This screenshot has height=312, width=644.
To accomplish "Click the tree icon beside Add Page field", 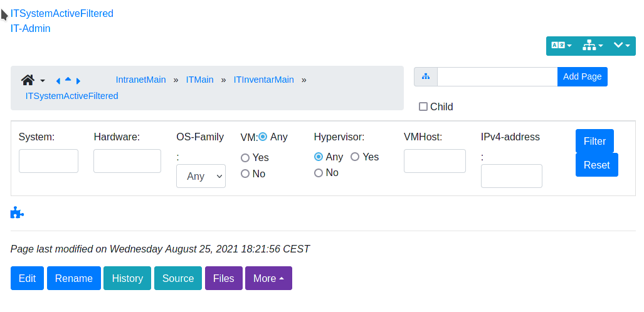I will pyautogui.click(x=426, y=77).
